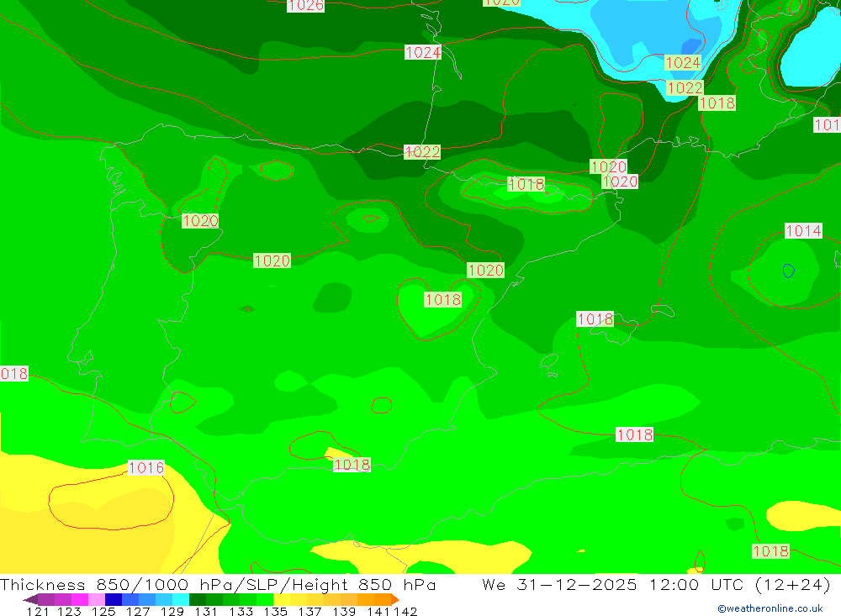The height and width of the screenshot is (616, 841).
Task: Click legend value 139
Action: tap(344, 611)
